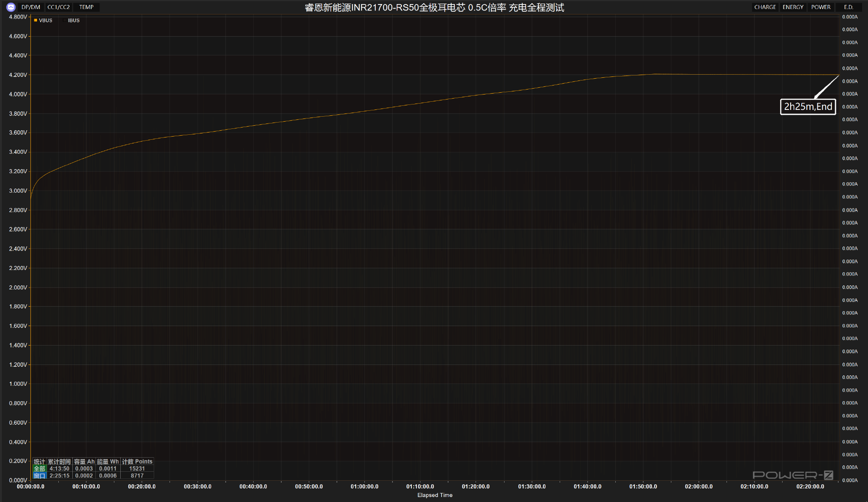The height and width of the screenshot is (502, 868).
Task: Click the 能量 Wh column header
Action: [108, 462]
